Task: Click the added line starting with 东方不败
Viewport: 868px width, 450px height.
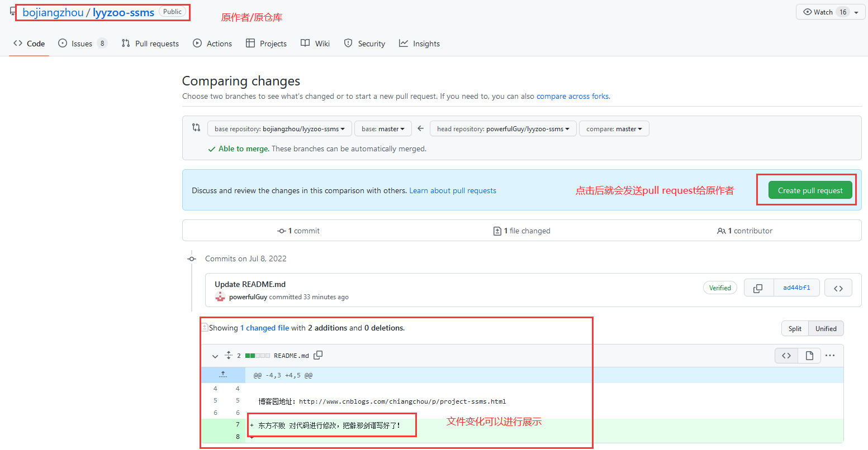Action: tap(329, 425)
